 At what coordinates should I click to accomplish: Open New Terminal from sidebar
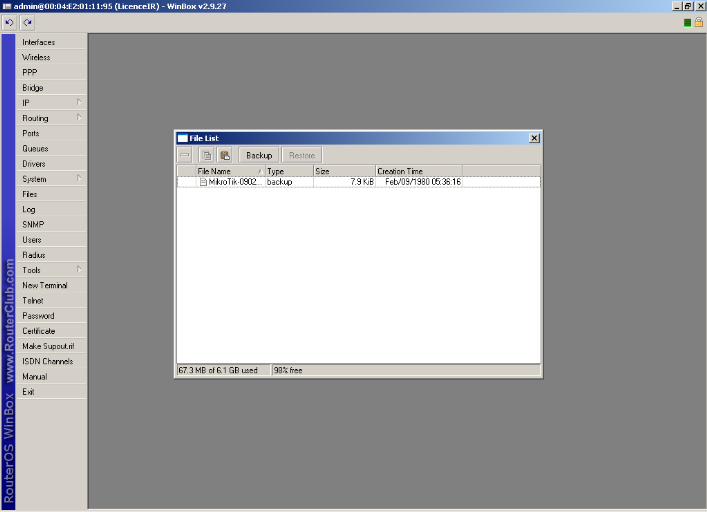tap(51, 285)
